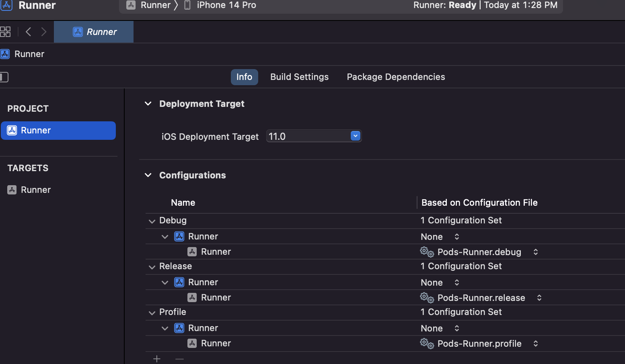This screenshot has width=625, height=364.
Task: Select the Profile configuration name
Action: [173, 312]
